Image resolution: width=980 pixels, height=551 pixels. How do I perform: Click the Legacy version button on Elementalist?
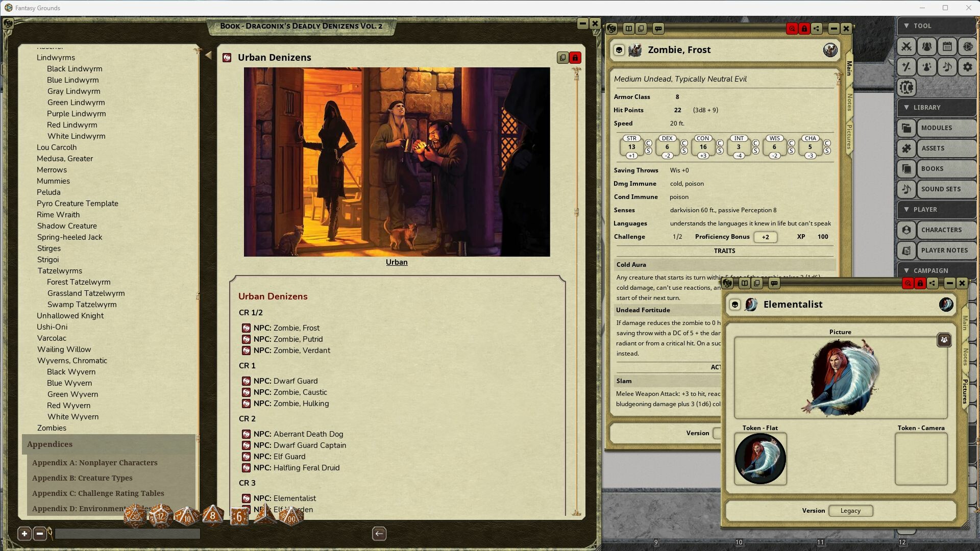click(851, 511)
